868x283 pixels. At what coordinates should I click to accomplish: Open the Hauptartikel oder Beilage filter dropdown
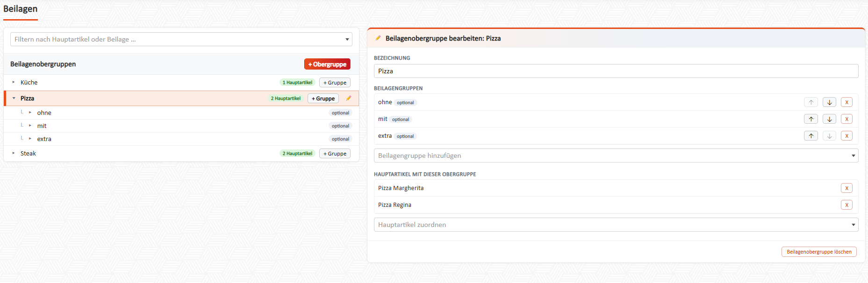181,39
